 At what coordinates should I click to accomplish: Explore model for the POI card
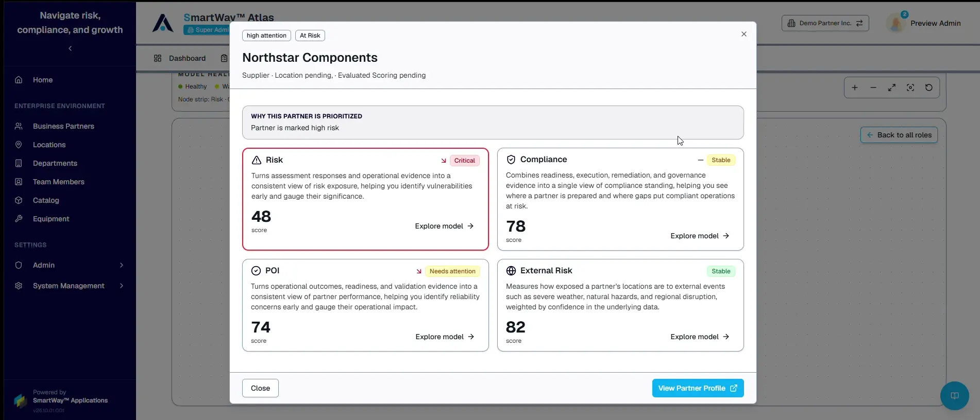point(445,337)
